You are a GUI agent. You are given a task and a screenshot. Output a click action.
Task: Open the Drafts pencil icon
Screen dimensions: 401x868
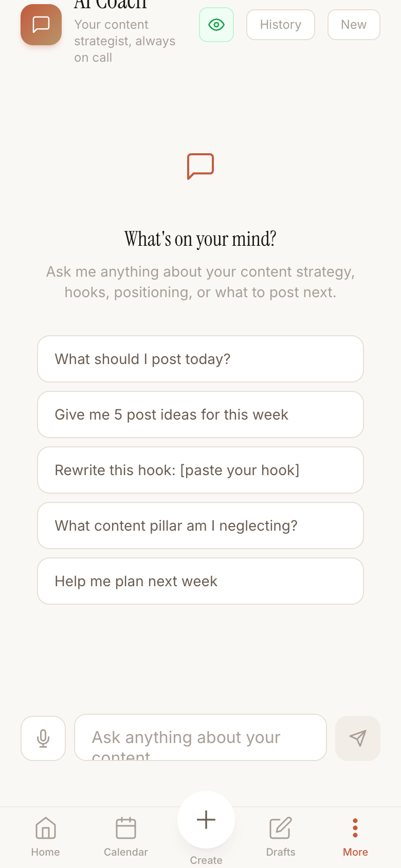280,828
